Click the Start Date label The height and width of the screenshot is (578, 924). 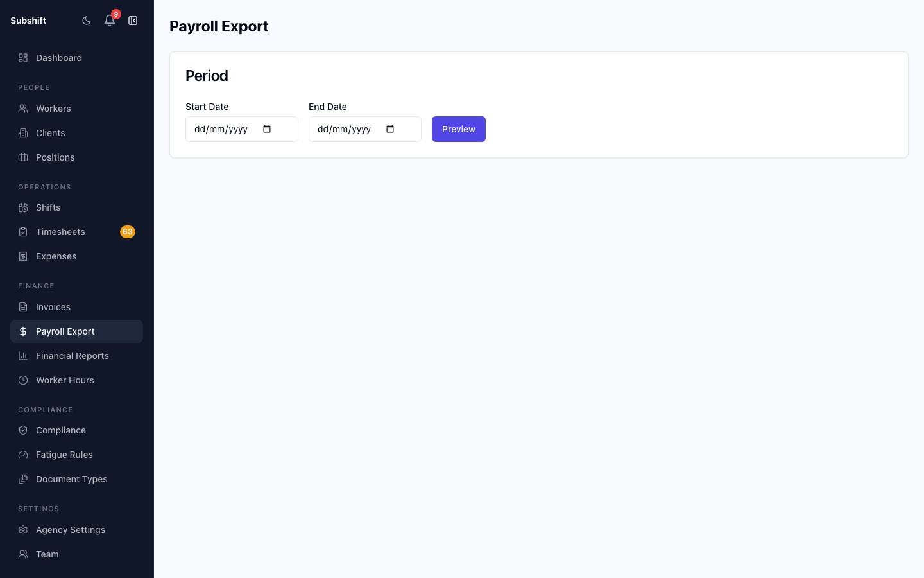coord(207,107)
